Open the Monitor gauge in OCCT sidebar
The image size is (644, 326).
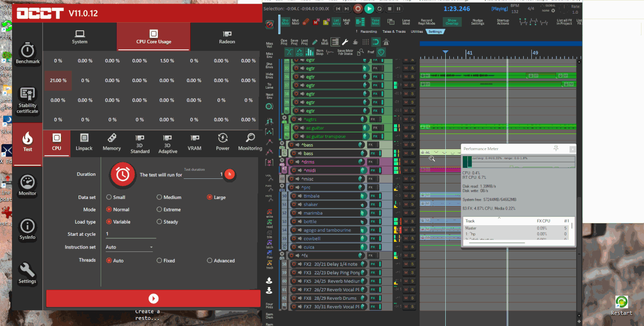tap(28, 185)
